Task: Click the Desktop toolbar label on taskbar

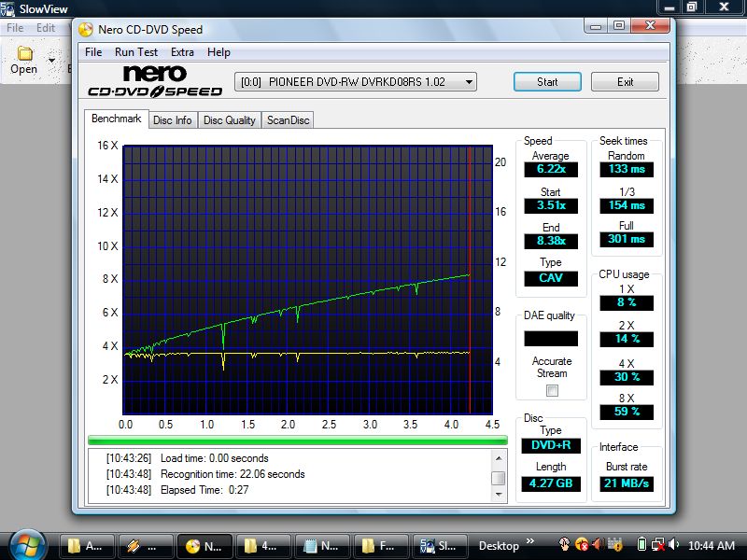Action: point(499,546)
